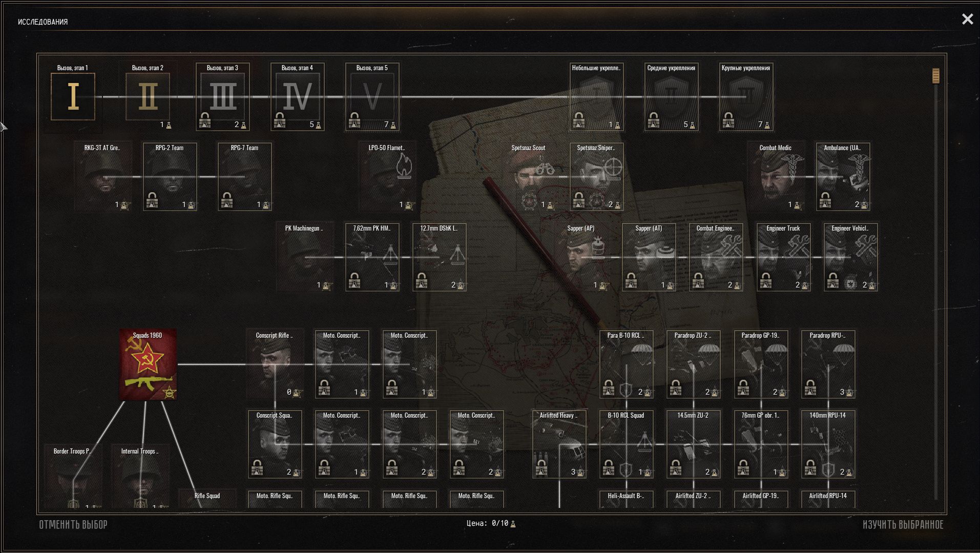
Task: Choose the RPG-7 Team unit card
Action: [245, 177]
